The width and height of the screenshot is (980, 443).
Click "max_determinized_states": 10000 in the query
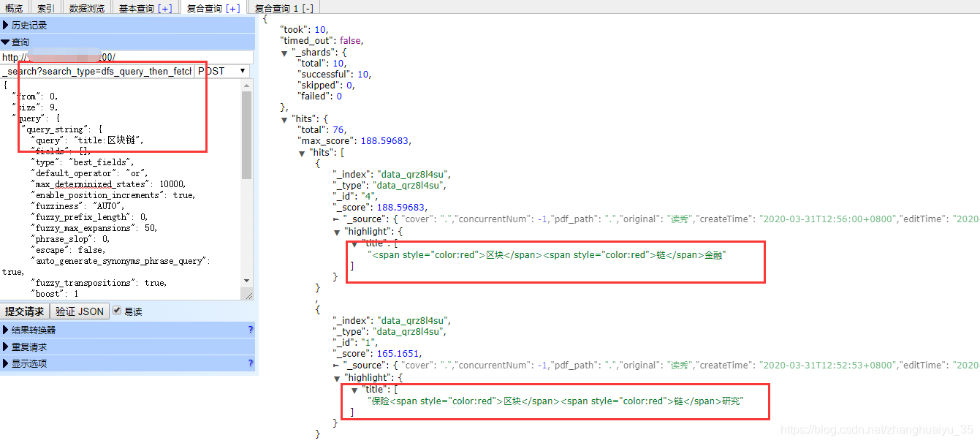pyautogui.click(x=108, y=184)
